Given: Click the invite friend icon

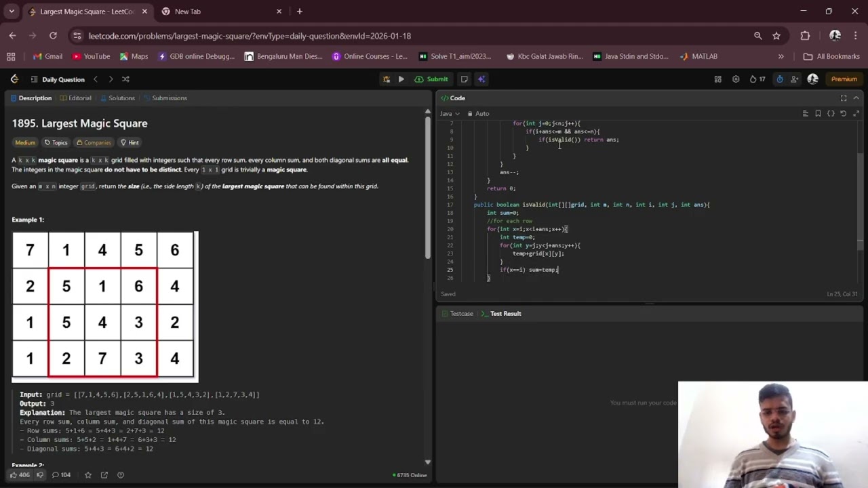Looking at the screenshot, I should tap(794, 79).
